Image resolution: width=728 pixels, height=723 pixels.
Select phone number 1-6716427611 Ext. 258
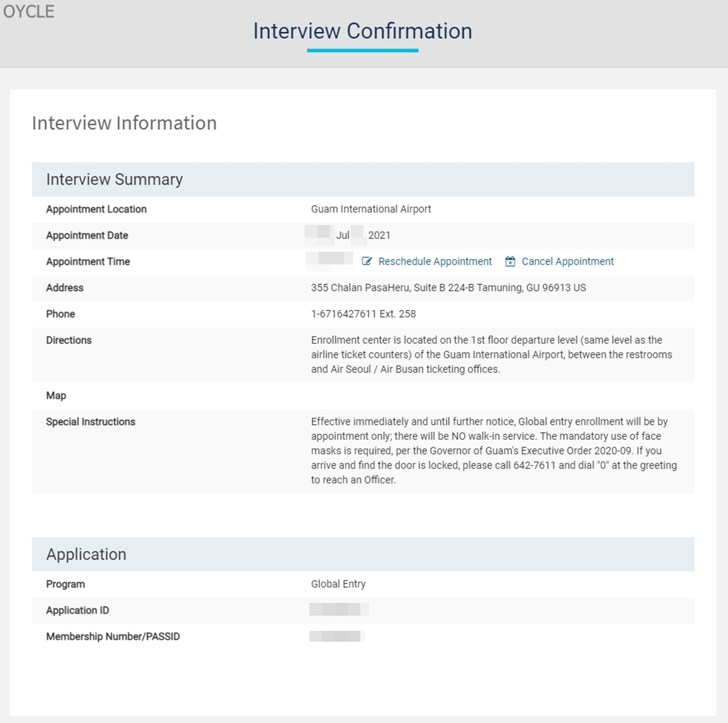coord(363,314)
